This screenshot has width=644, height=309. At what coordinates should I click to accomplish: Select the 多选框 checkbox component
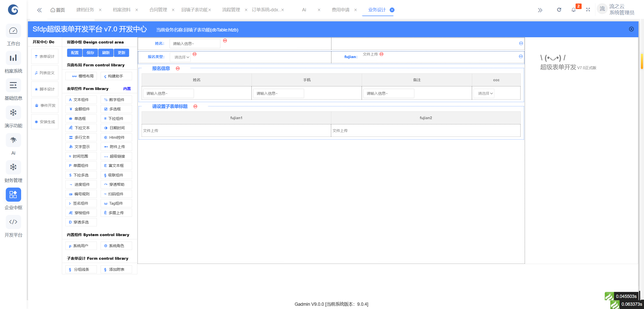coord(116,109)
